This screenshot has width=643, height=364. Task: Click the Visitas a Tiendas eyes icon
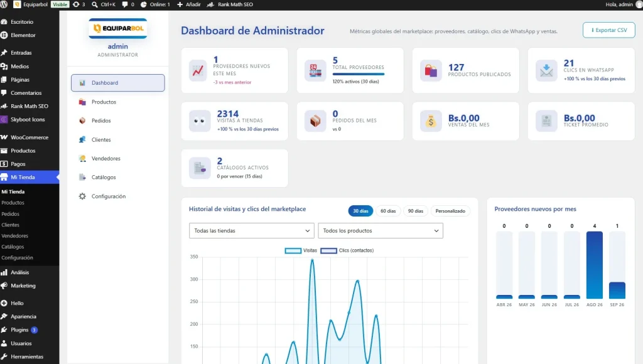tap(200, 121)
